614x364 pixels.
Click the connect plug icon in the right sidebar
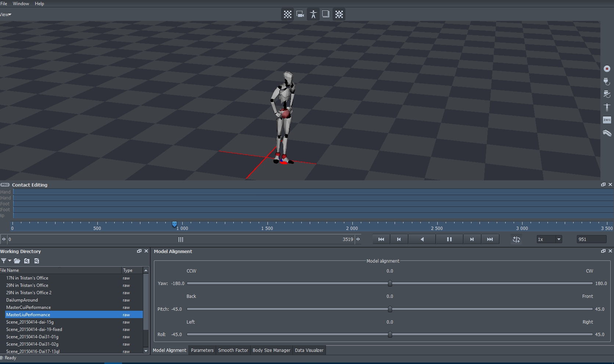pos(607,82)
